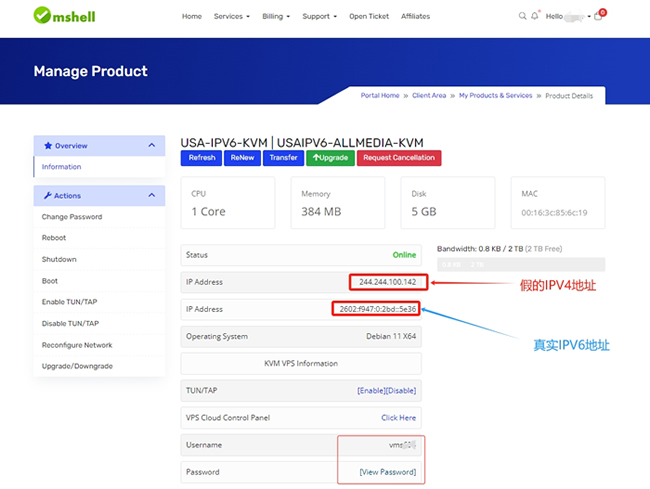Click the Request Cancellation button
650x489 pixels.
coord(399,158)
